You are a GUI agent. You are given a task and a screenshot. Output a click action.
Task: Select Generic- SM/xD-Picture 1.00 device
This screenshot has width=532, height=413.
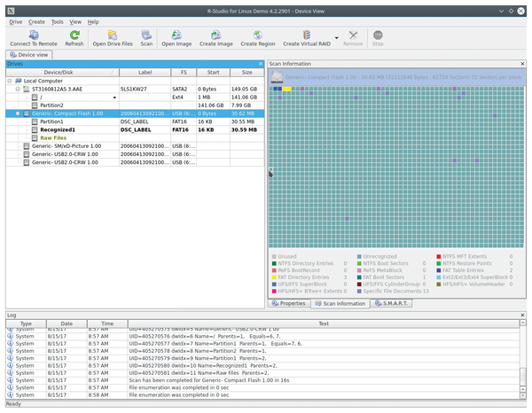pos(66,146)
